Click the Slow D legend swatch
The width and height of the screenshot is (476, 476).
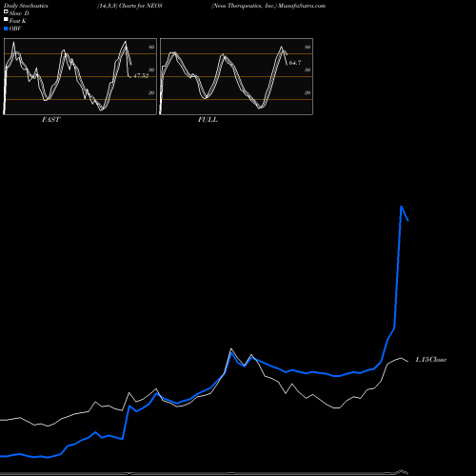coord(6,11)
